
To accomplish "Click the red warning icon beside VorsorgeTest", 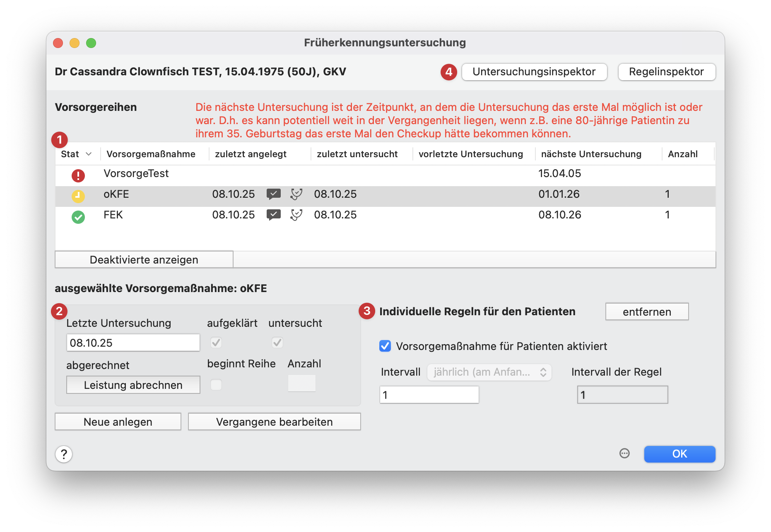I will (x=78, y=175).
